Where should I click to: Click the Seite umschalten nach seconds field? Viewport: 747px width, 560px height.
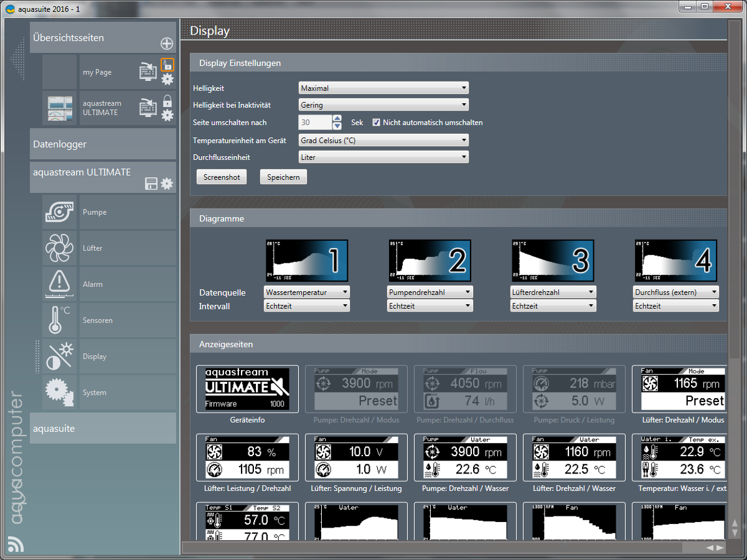tap(316, 123)
